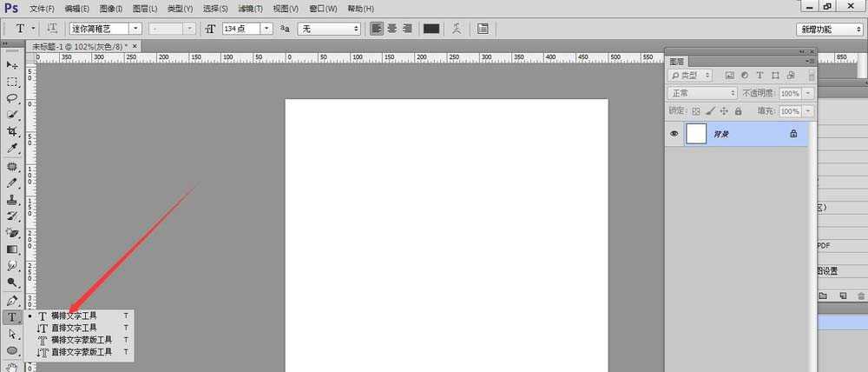
Task: Click the text color swatch in options bar
Action: pyautogui.click(x=431, y=29)
